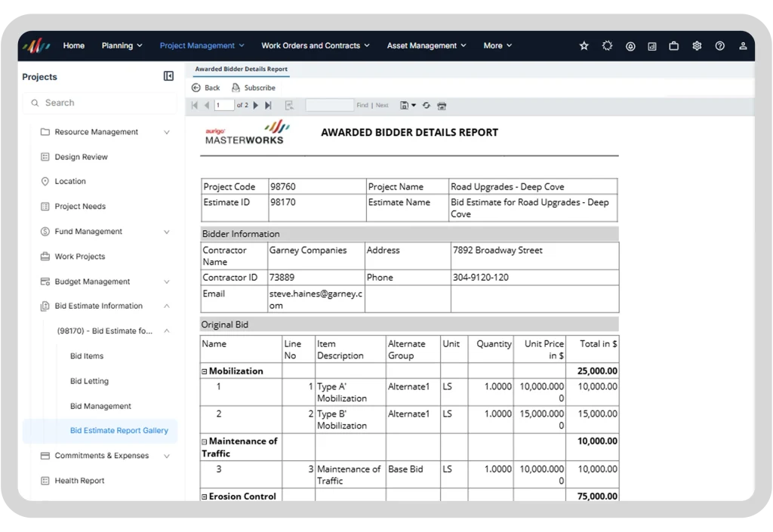Refresh the report

click(x=426, y=106)
